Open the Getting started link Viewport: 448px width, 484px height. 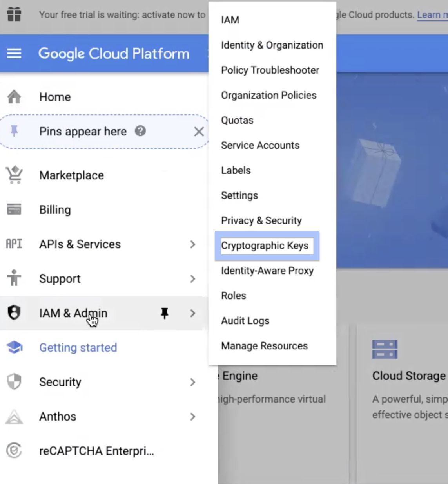pos(78,347)
